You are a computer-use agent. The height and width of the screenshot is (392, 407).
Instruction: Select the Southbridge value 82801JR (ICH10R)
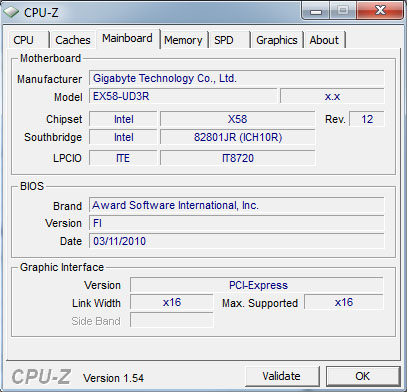pyautogui.click(x=237, y=137)
